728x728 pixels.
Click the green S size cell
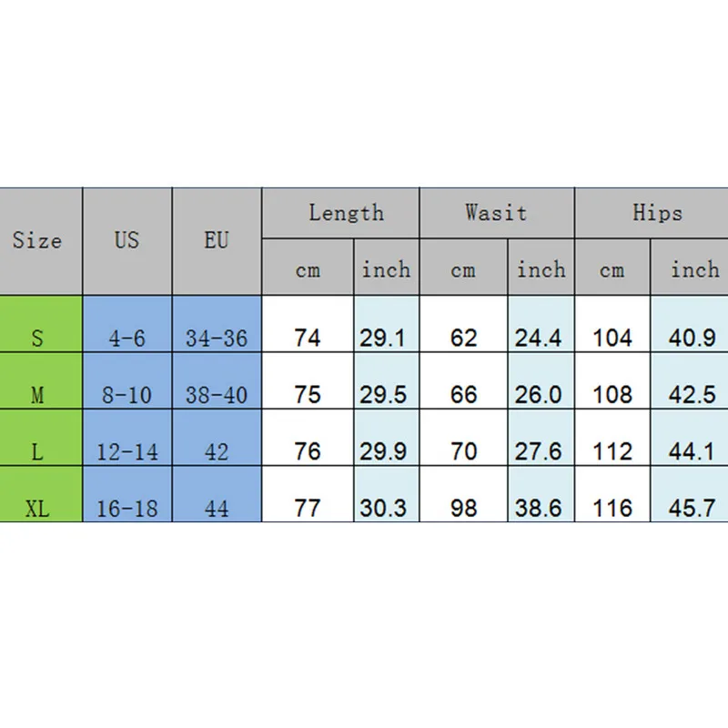pyautogui.click(x=38, y=339)
